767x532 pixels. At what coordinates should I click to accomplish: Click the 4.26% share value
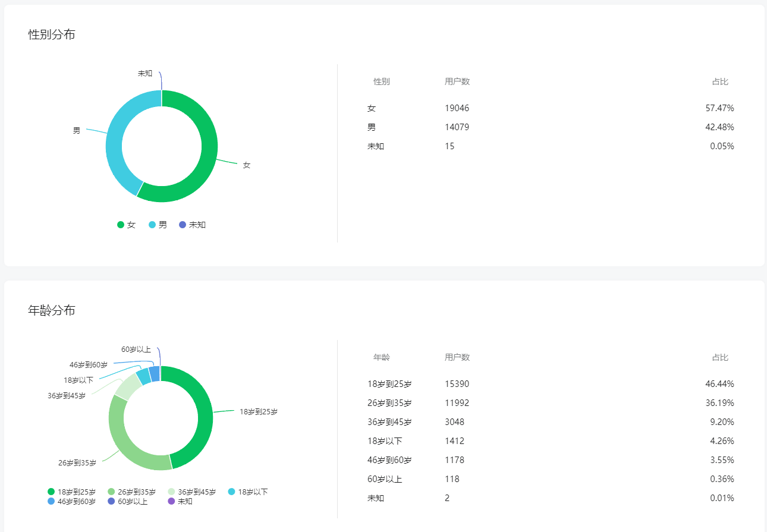(x=722, y=441)
